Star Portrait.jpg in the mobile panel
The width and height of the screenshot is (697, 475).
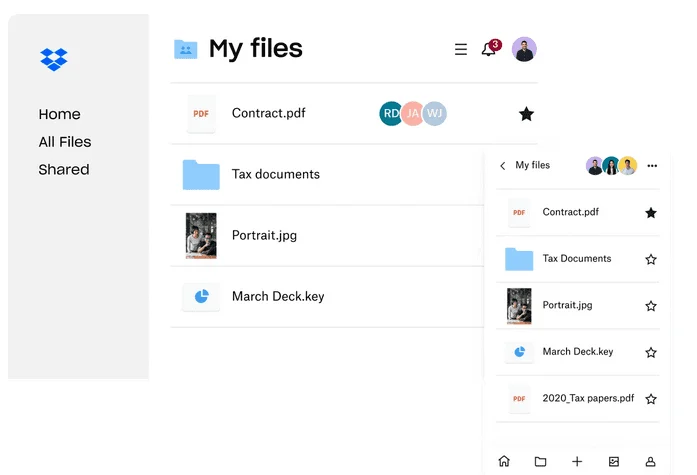651,306
